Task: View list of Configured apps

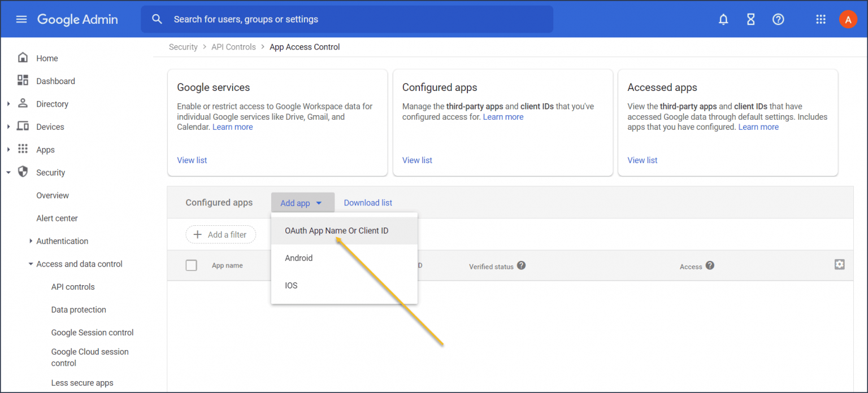Action: click(x=417, y=160)
